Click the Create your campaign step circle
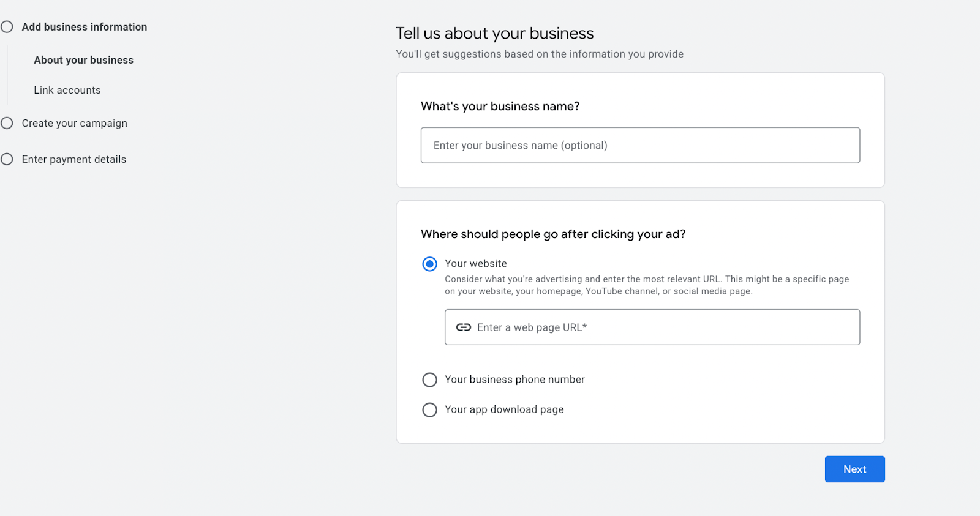The height and width of the screenshot is (516, 980). tap(7, 122)
